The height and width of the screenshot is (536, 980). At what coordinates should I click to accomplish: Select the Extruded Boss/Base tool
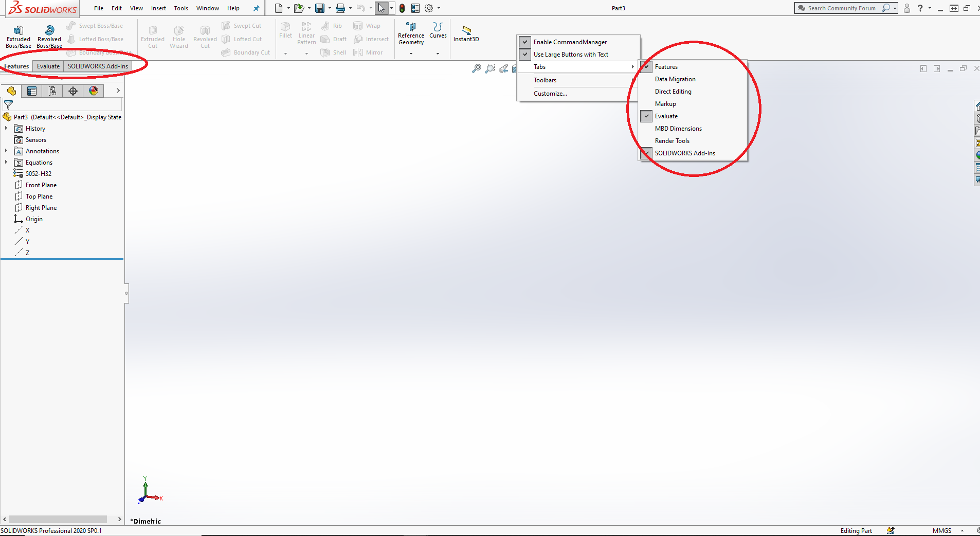[18, 35]
